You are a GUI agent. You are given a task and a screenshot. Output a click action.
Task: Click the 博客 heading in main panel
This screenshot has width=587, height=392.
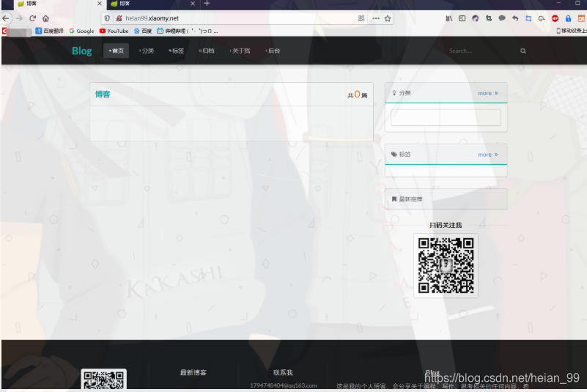coord(103,95)
